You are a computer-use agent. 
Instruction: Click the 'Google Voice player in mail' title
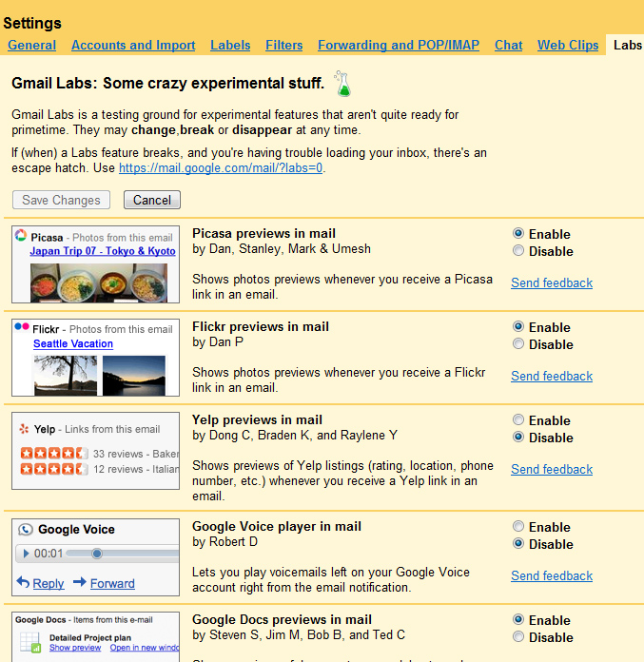point(277,527)
